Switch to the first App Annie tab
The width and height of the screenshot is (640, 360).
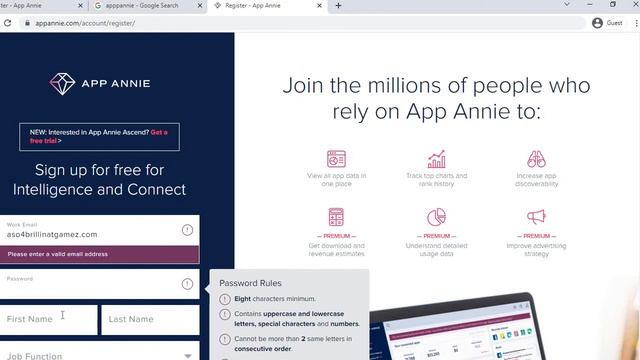tap(40, 6)
